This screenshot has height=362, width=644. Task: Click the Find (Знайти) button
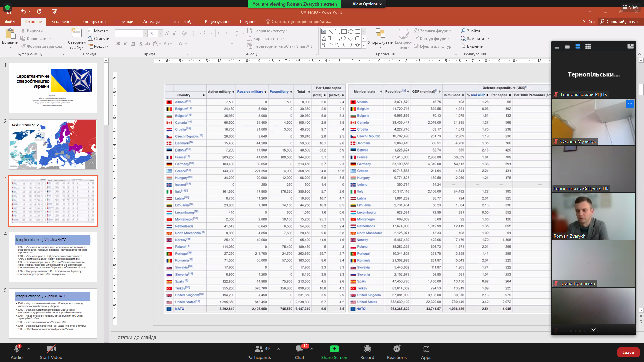(x=470, y=31)
